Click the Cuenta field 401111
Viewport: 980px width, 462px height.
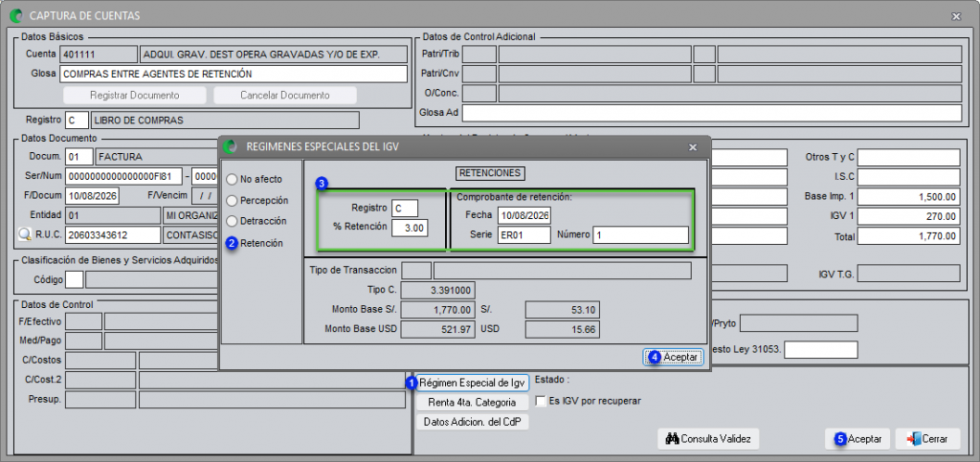tap(99, 55)
